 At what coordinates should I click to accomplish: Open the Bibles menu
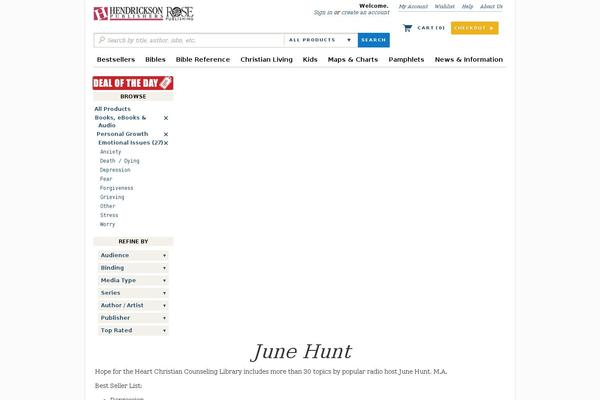pyautogui.click(x=155, y=60)
